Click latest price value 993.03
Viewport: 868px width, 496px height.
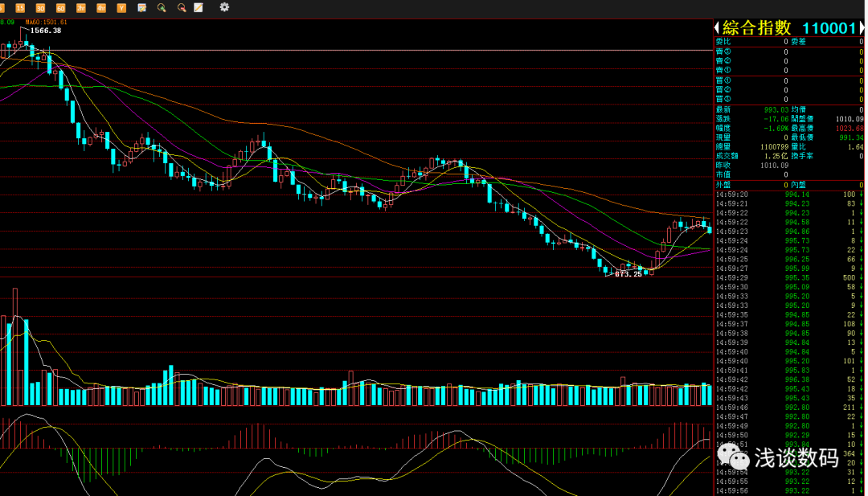coord(776,110)
